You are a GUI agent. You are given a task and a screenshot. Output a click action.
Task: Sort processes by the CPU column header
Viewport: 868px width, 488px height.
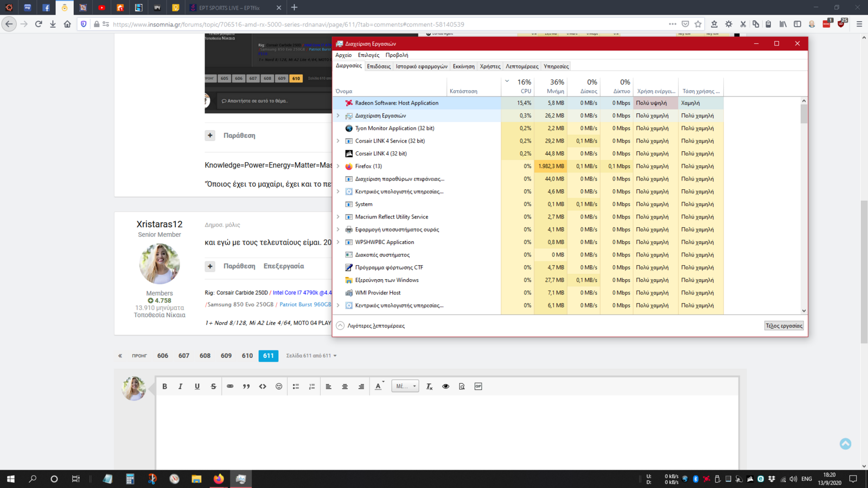click(x=518, y=86)
